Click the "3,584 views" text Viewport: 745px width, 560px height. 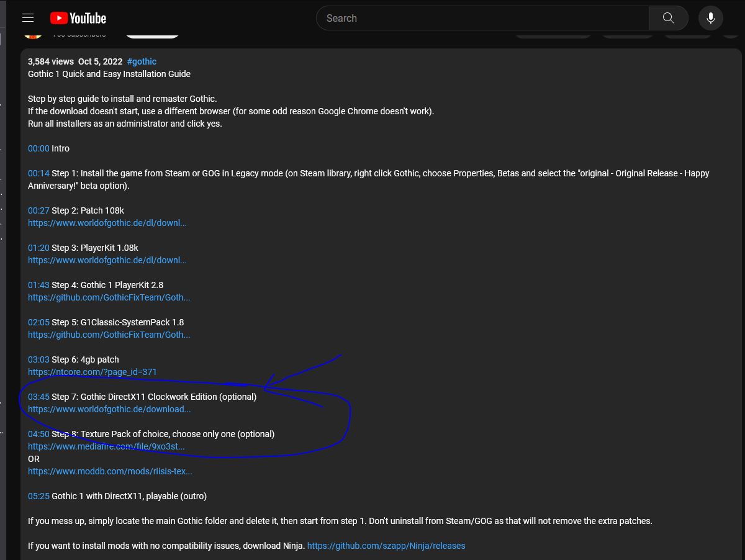coord(51,61)
